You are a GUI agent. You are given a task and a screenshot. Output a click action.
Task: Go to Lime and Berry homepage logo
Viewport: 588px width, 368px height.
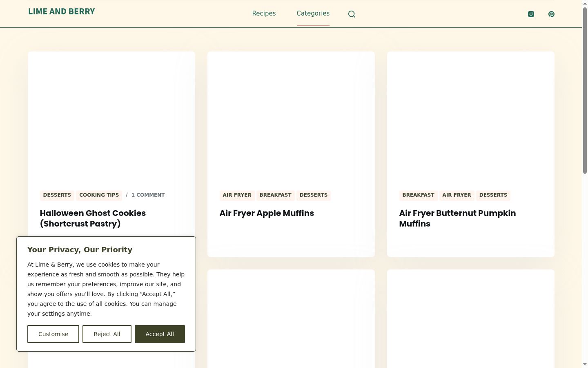coord(62,11)
